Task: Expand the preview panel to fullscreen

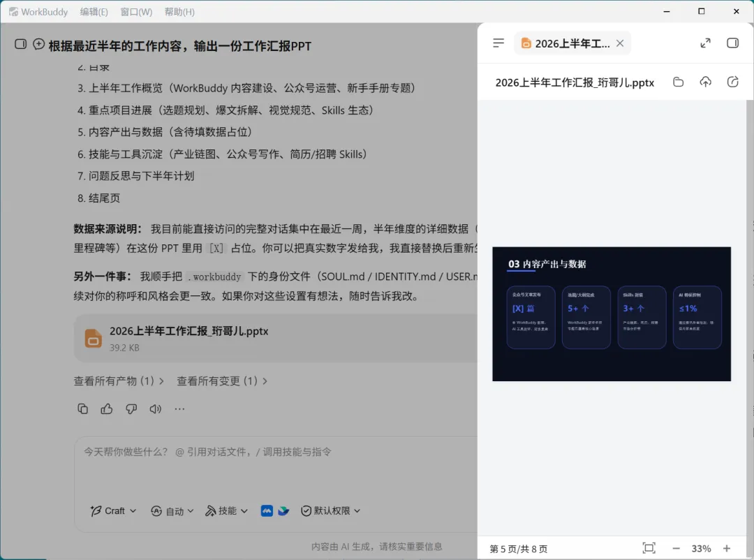Action: coord(705,43)
